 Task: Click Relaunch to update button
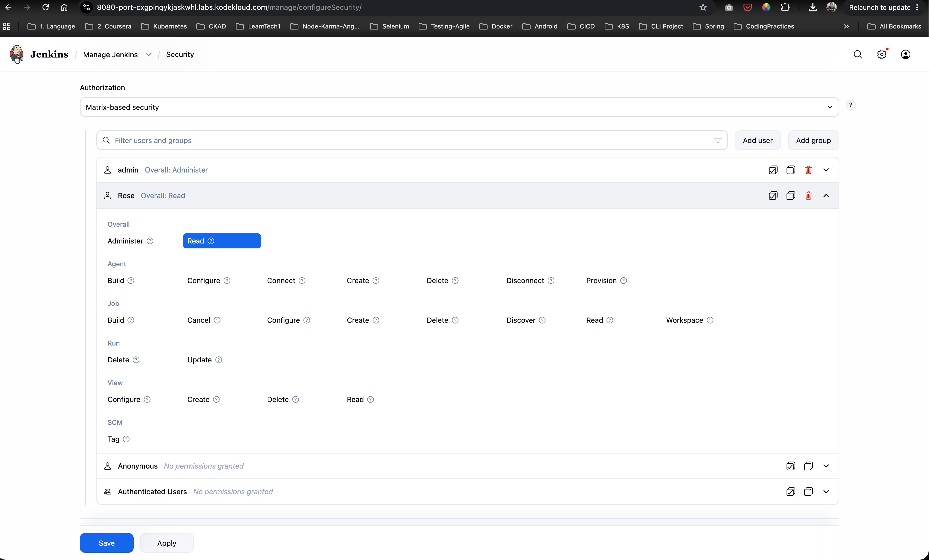tap(883, 7)
